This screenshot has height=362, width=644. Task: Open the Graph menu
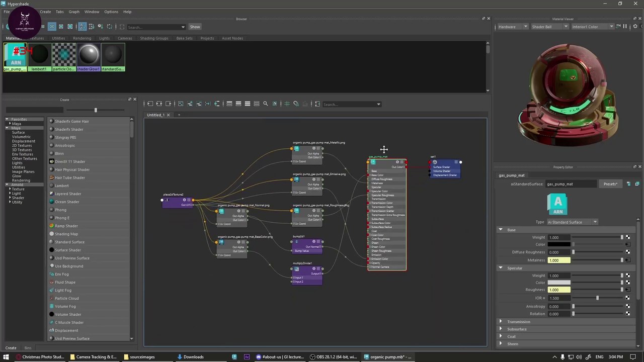[x=74, y=12]
